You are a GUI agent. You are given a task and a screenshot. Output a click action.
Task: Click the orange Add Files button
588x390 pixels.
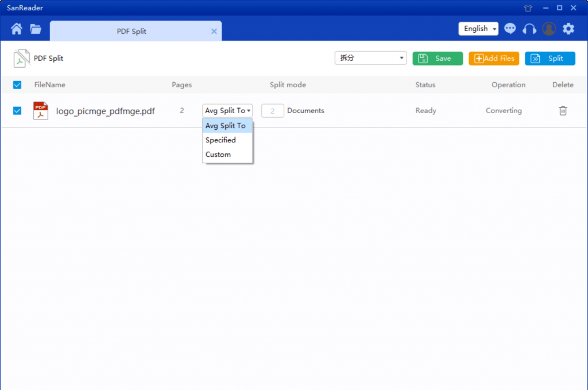[494, 58]
